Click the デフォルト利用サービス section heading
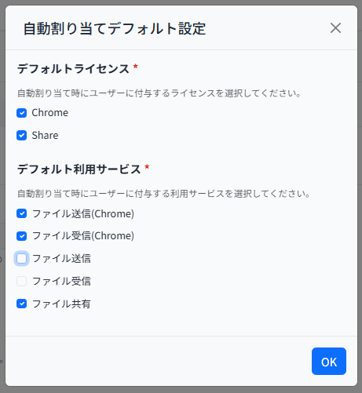This screenshot has height=393, width=362. tap(79, 169)
